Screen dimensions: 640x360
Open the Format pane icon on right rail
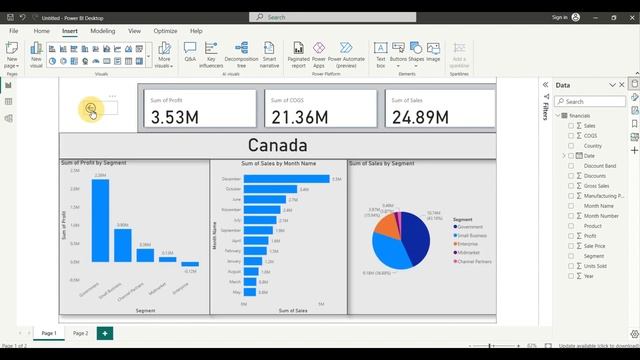(634, 97)
